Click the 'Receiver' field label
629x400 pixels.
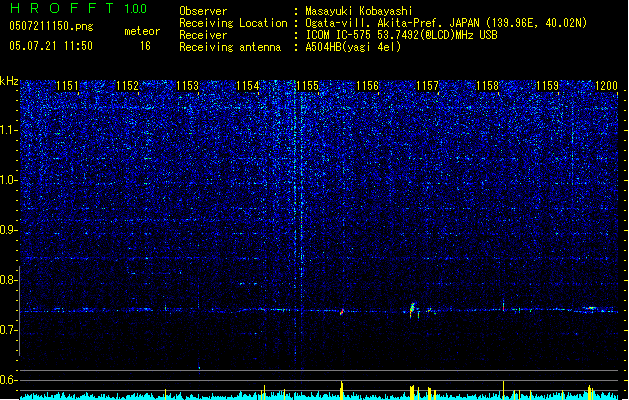tap(203, 35)
